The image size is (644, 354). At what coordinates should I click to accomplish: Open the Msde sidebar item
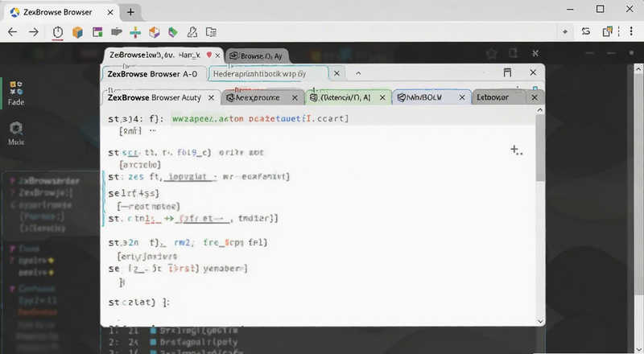click(16, 134)
